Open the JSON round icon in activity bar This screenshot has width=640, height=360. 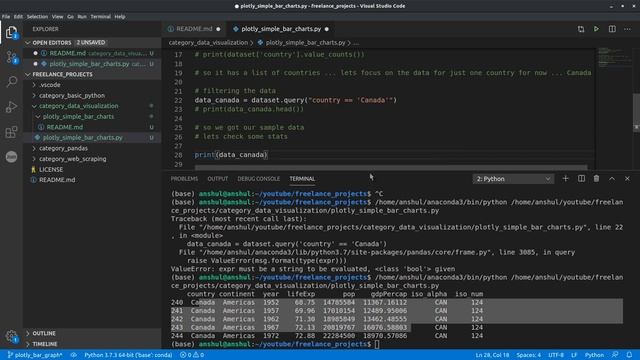click(x=11, y=157)
